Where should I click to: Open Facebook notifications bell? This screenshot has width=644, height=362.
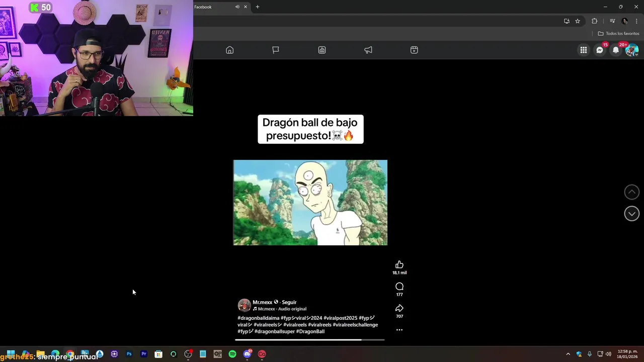pyautogui.click(x=616, y=50)
